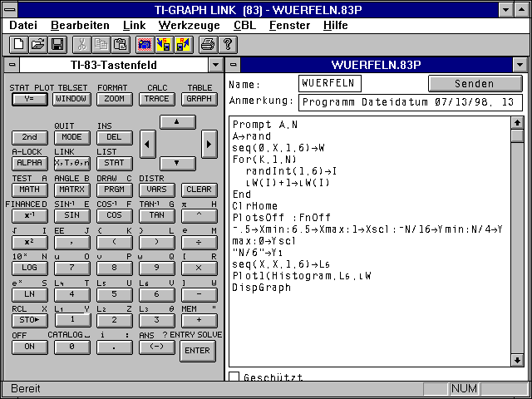Open the Link menu
The height and width of the screenshot is (399, 532).
coord(135,26)
